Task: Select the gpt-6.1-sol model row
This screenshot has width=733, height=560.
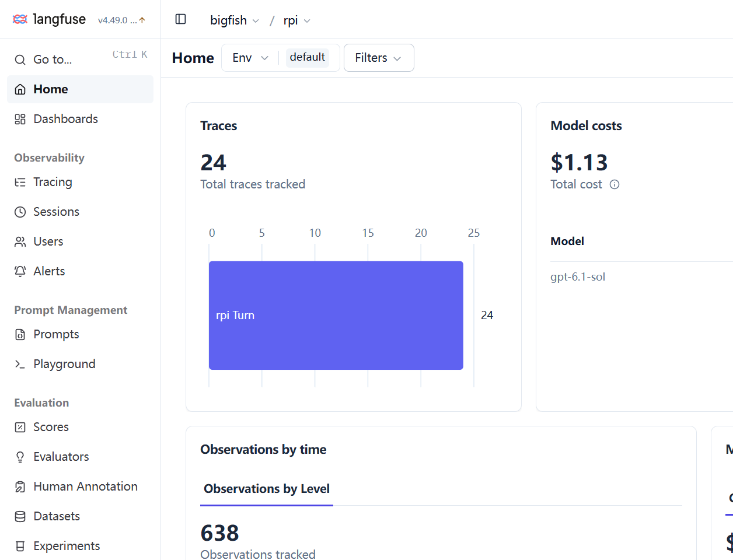Action: coord(578,276)
